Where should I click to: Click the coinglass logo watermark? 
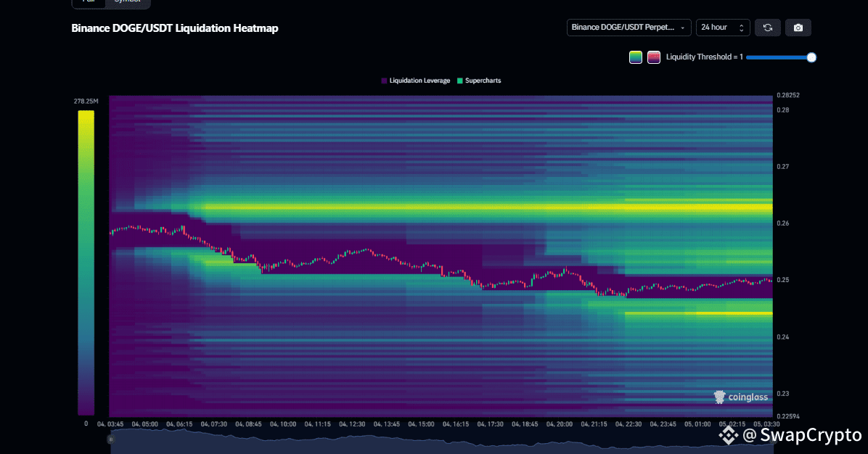coord(741,397)
